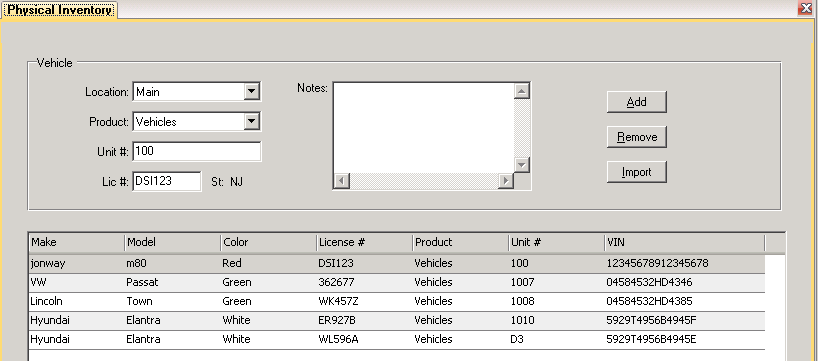
Task: Click the License # column header
Action: coord(365,243)
